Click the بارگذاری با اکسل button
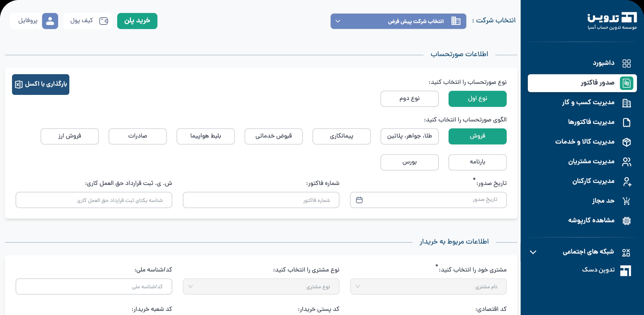This screenshot has width=644, height=315. (x=41, y=84)
